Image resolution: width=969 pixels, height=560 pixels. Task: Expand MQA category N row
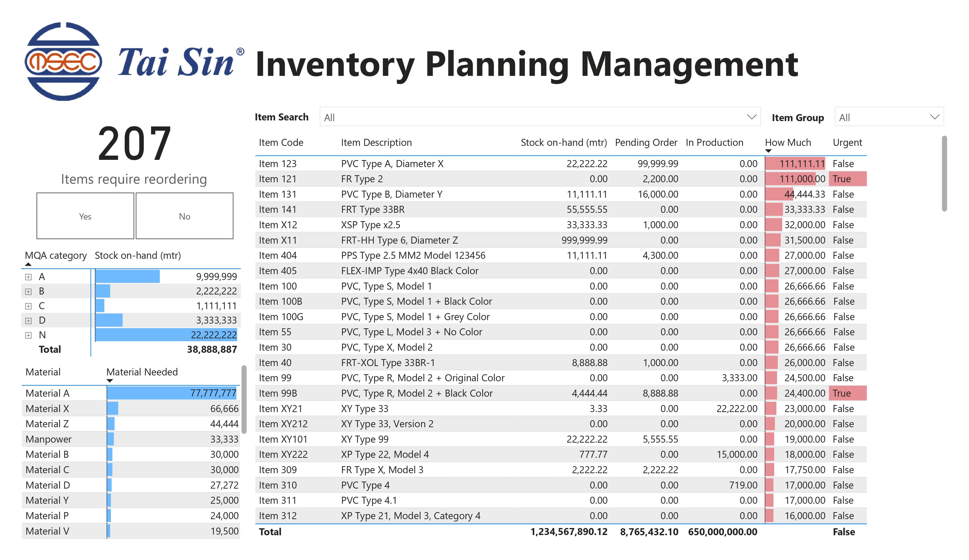[28, 335]
